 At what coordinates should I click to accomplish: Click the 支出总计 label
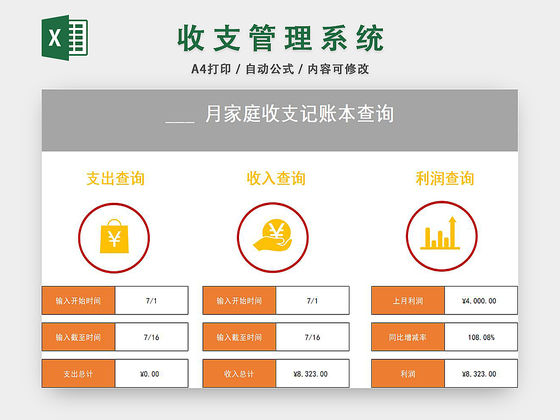click(x=78, y=374)
